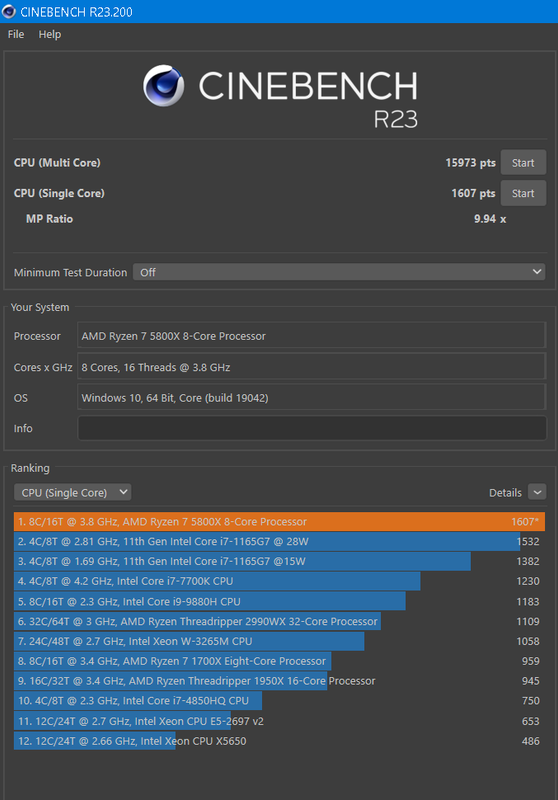
Task: Click the 1532 score in ranking list
Action: tap(528, 542)
